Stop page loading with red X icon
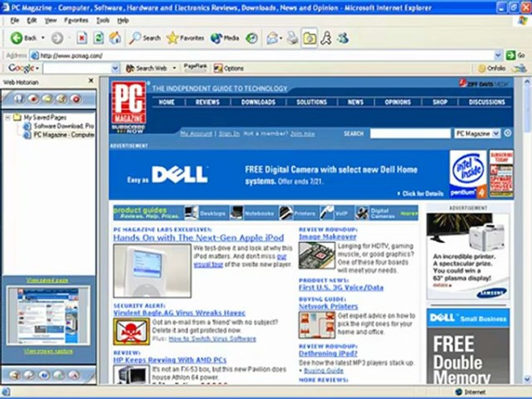Viewport: 532px width, 399px height. point(82,38)
